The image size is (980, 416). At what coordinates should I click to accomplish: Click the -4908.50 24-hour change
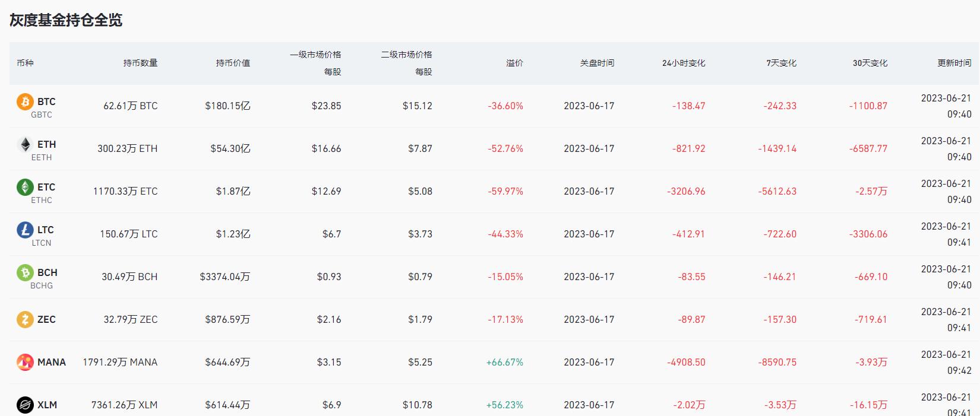click(x=686, y=362)
